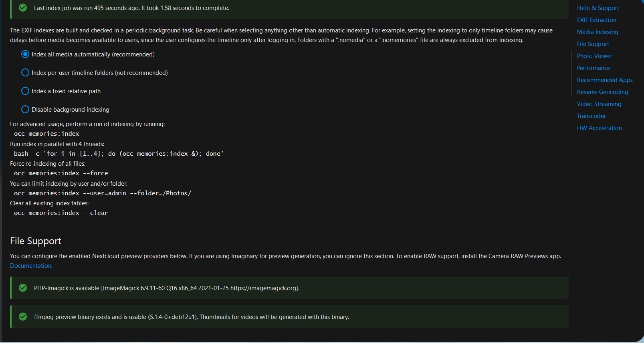The image size is (644, 343).
Task: Navigate to Media Indexing section link
Action: tap(597, 32)
